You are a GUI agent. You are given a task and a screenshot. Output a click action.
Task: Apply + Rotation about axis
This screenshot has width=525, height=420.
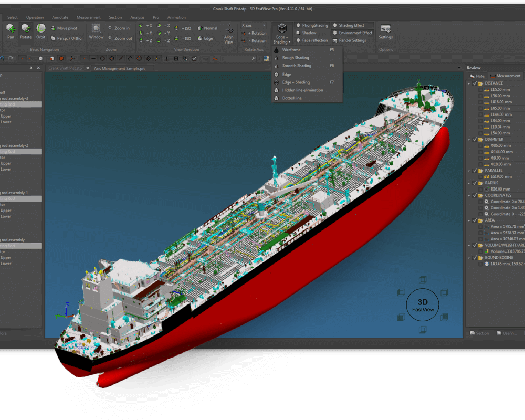pyautogui.click(x=254, y=33)
